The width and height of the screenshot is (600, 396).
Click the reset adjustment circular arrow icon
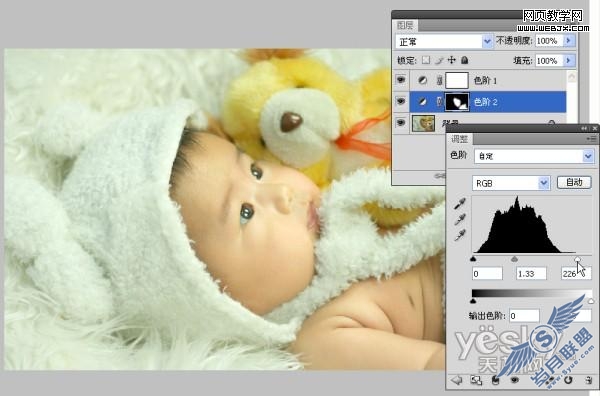[x=568, y=380]
